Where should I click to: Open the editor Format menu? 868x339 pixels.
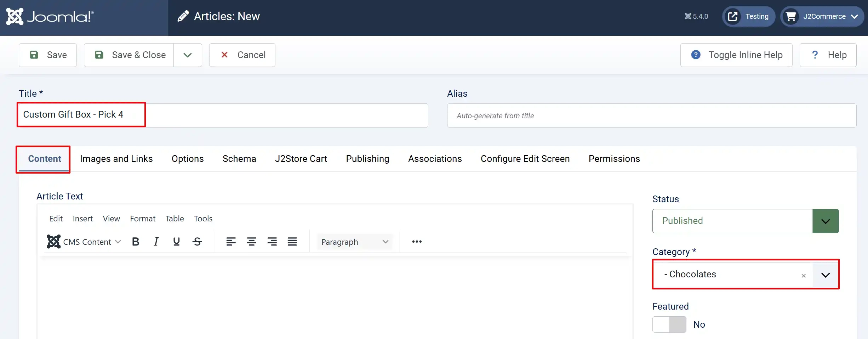(x=143, y=219)
